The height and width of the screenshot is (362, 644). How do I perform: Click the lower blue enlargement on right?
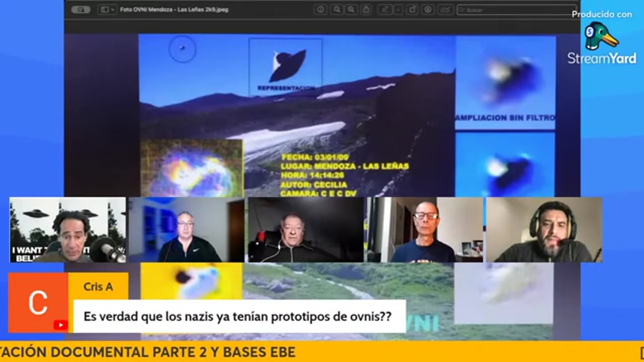[506, 164]
